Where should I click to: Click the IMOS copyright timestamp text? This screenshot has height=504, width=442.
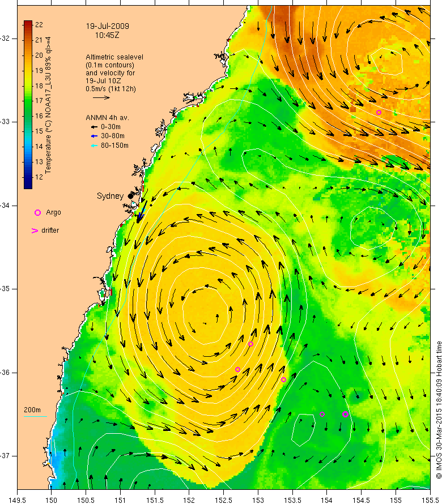pyautogui.click(x=439, y=410)
